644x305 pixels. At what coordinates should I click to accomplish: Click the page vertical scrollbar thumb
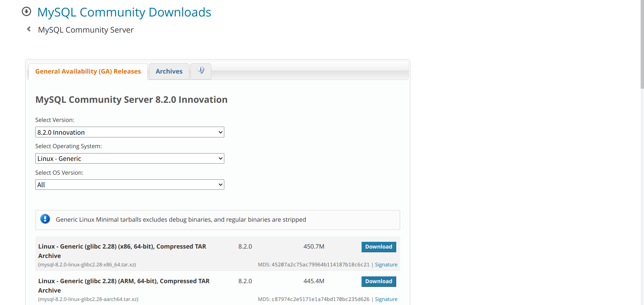click(x=642, y=44)
